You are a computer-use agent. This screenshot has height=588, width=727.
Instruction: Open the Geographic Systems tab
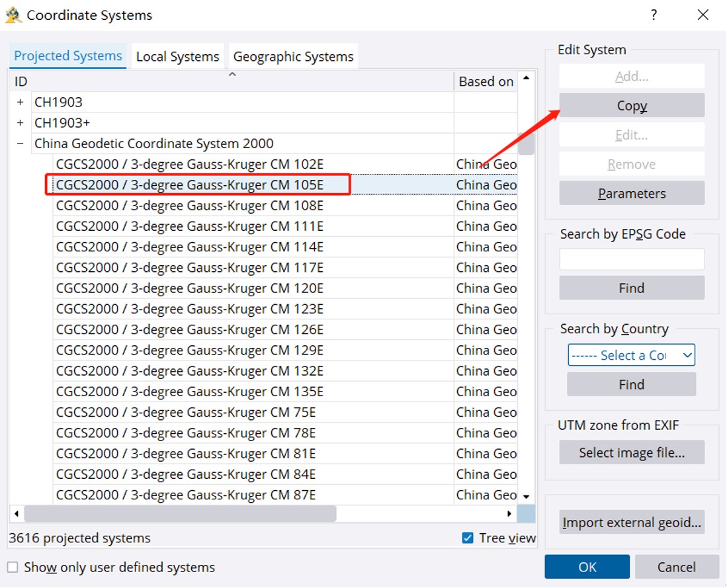293,57
